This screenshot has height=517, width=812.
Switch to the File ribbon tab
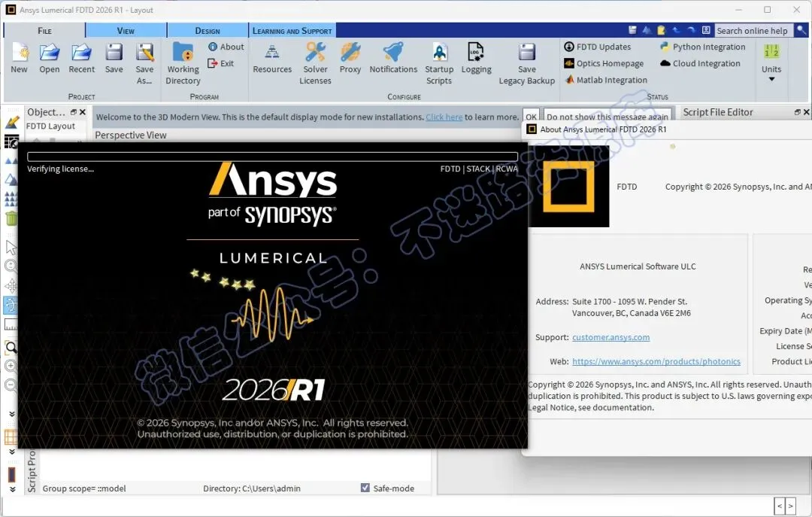[x=44, y=31]
